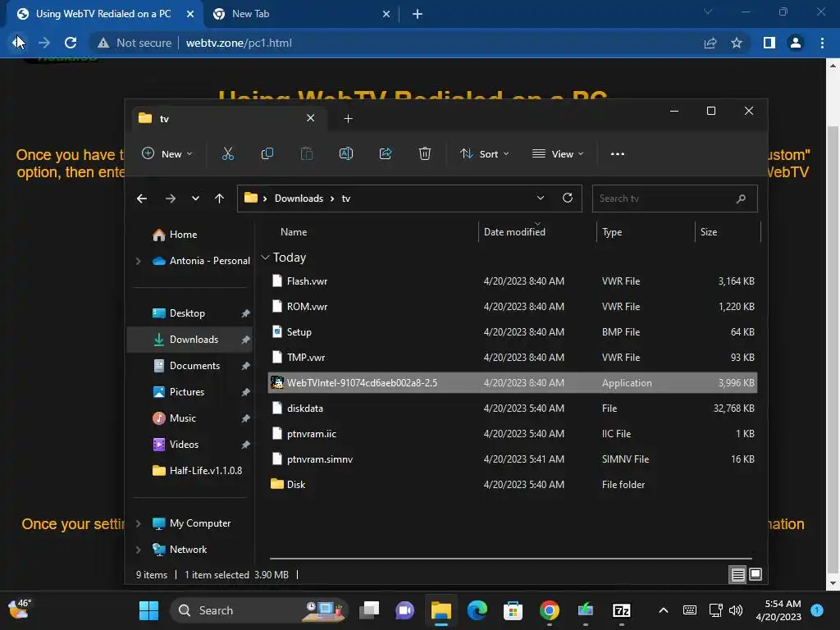The width and height of the screenshot is (840, 630).
Task: Close the tv Explorer tab
Action: 311,118
